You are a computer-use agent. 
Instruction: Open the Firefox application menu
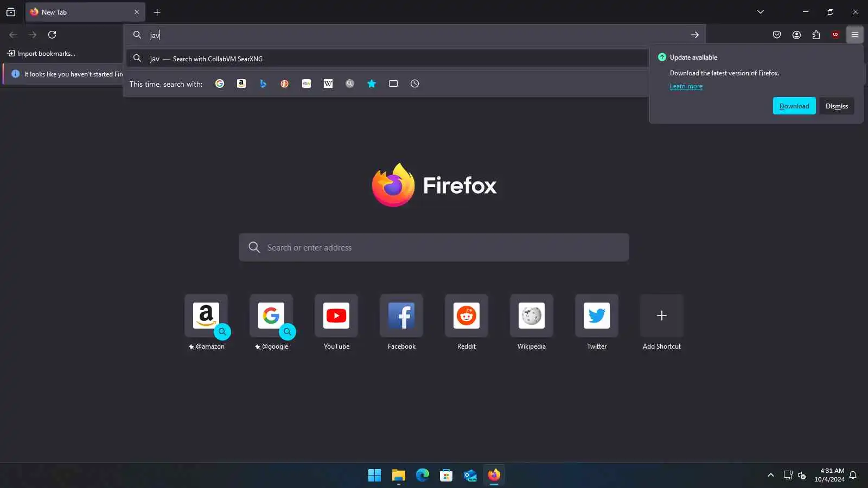pyautogui.click(x=855, y=35)
